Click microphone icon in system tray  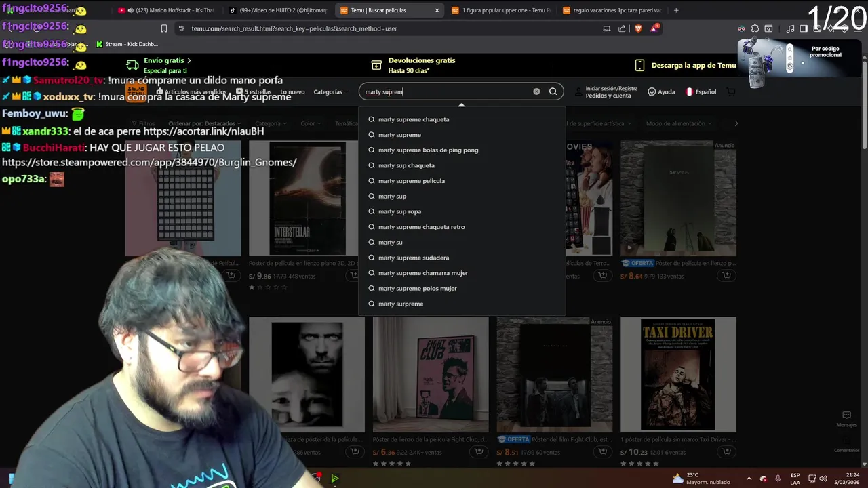tap(778, 479)
